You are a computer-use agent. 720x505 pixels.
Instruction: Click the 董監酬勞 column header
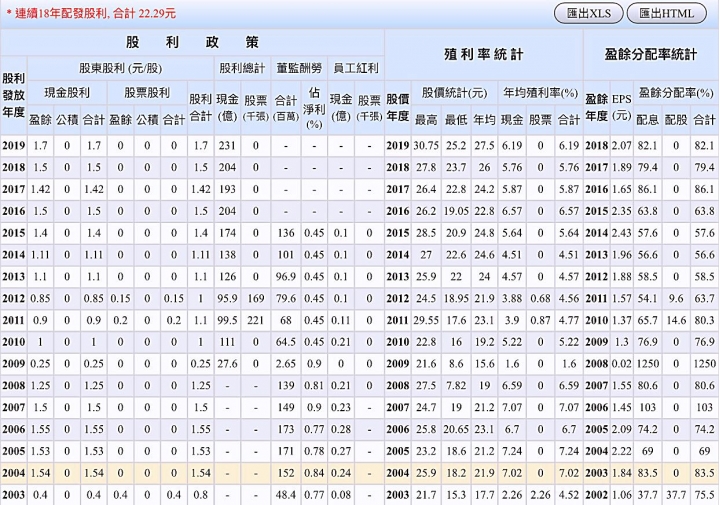pyautogui.click(x=299, y=68)
